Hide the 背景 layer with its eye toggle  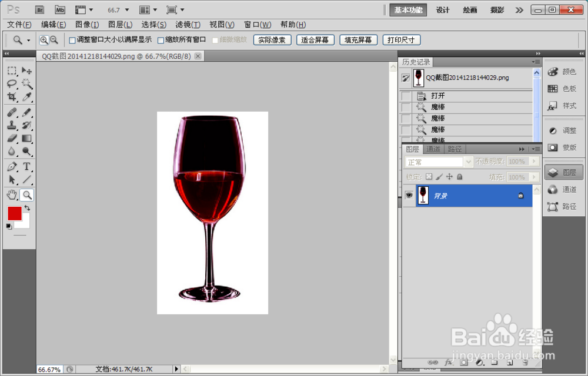pos(409,195)
